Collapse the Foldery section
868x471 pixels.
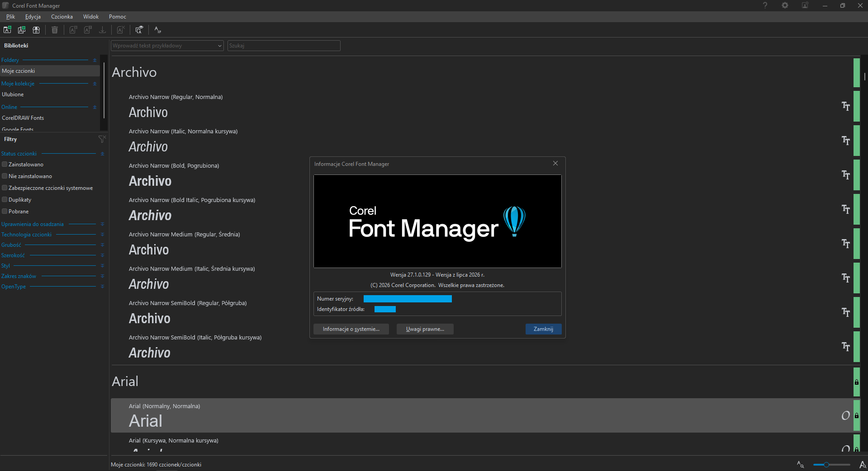click(95, 60)
